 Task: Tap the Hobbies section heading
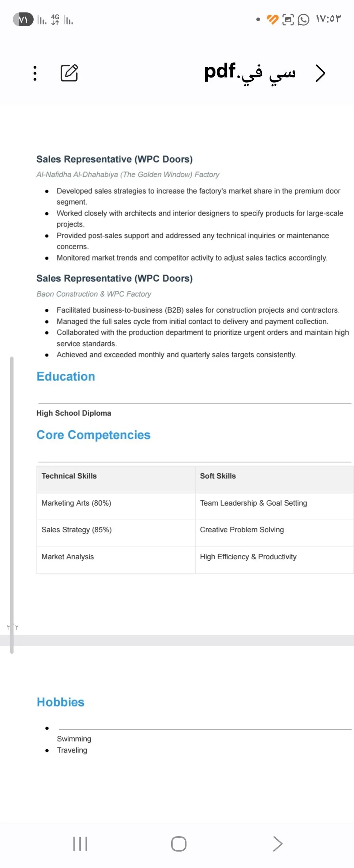click(61, 702)
